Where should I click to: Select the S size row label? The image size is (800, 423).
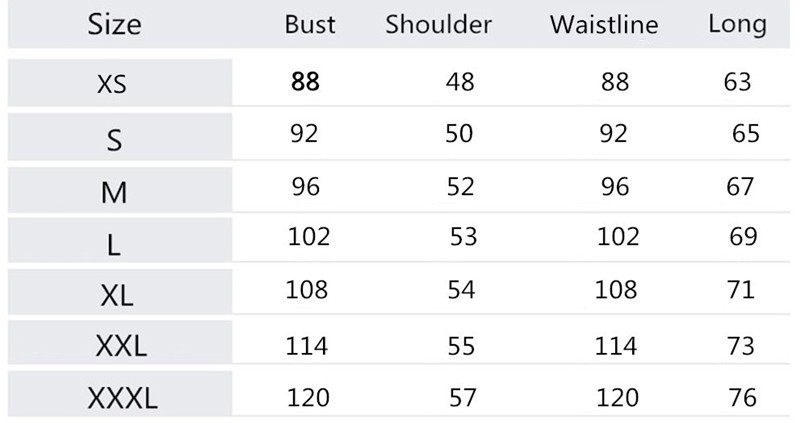(114, 140)
